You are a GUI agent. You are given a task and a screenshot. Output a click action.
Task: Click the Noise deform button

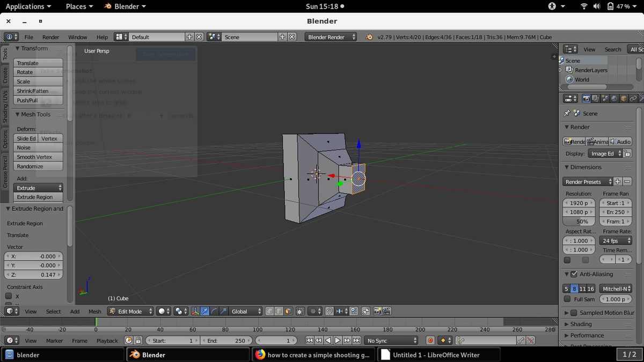coord(38,147)
